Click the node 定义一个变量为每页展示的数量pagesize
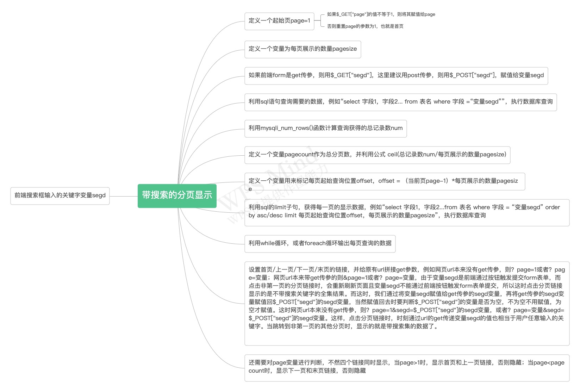The image size is (580, 392). [303, 49]
